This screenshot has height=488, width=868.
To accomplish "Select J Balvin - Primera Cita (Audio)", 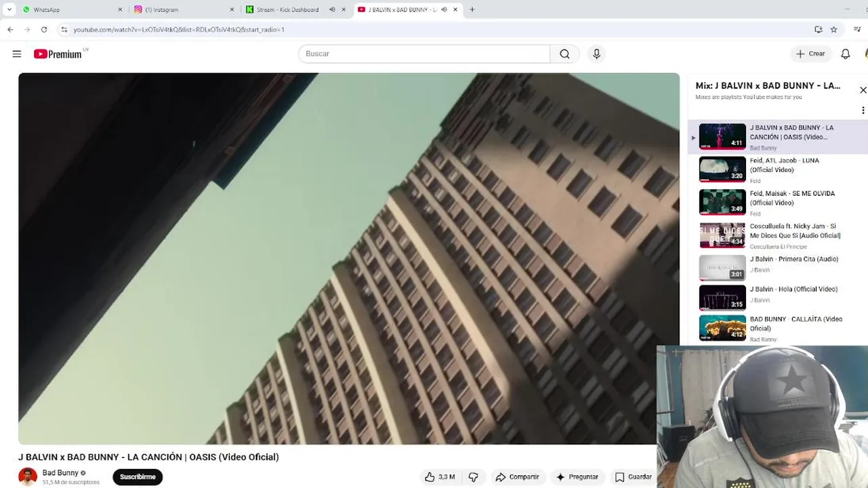I will coord(778,267).
